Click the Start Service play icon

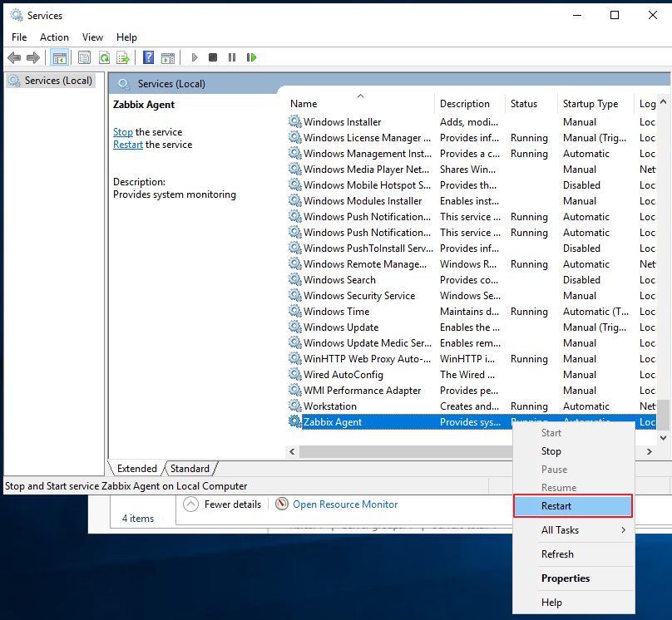pos(194,57)
